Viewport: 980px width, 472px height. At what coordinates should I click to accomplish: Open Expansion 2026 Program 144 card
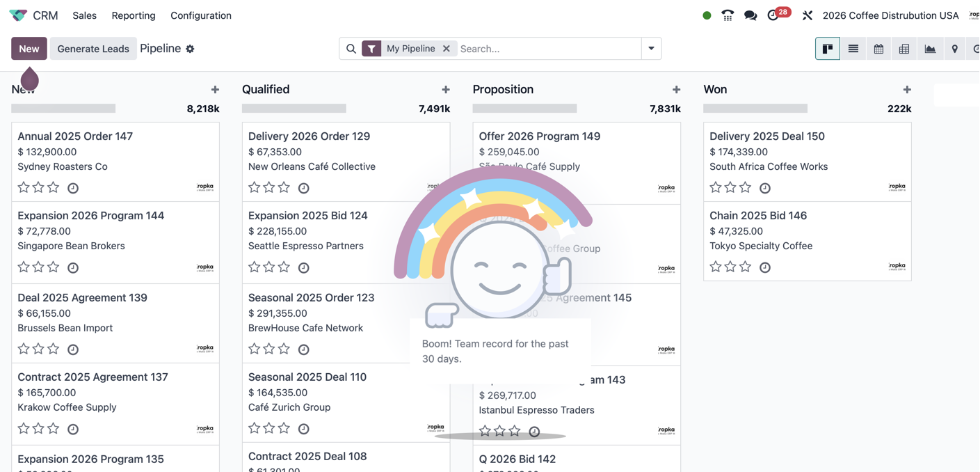(115, 242)
